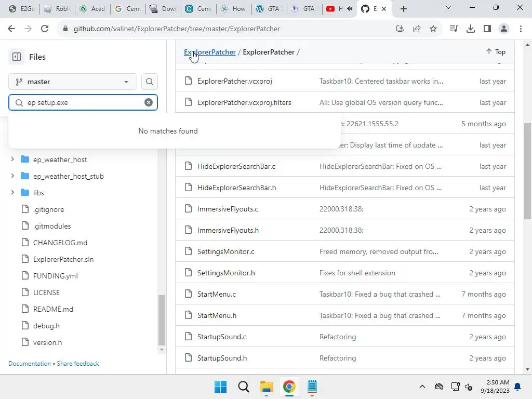This screenshot has width=532, height=399.
Task: Click the file filter input field
Action: (x=83, y=102)
